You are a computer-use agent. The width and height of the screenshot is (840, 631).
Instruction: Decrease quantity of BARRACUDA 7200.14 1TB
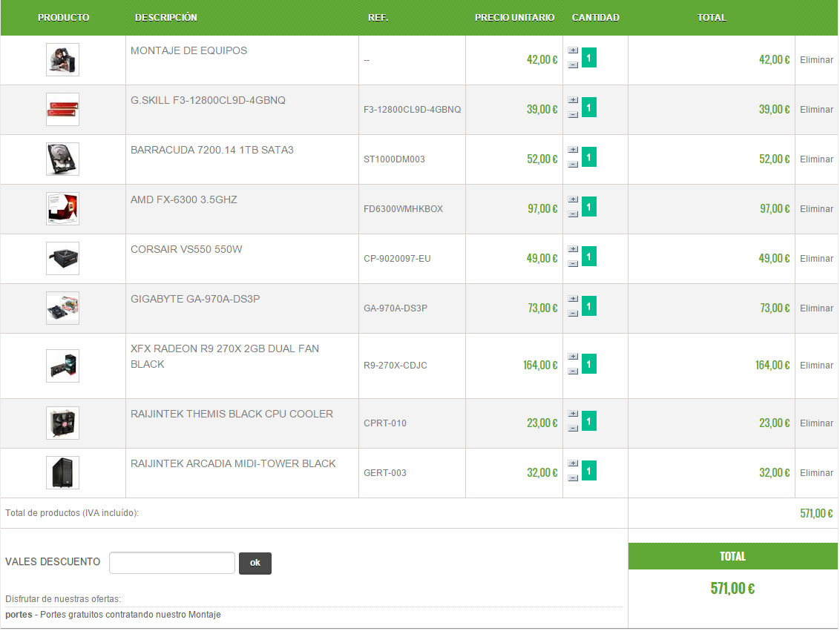(x=573, y=165)
